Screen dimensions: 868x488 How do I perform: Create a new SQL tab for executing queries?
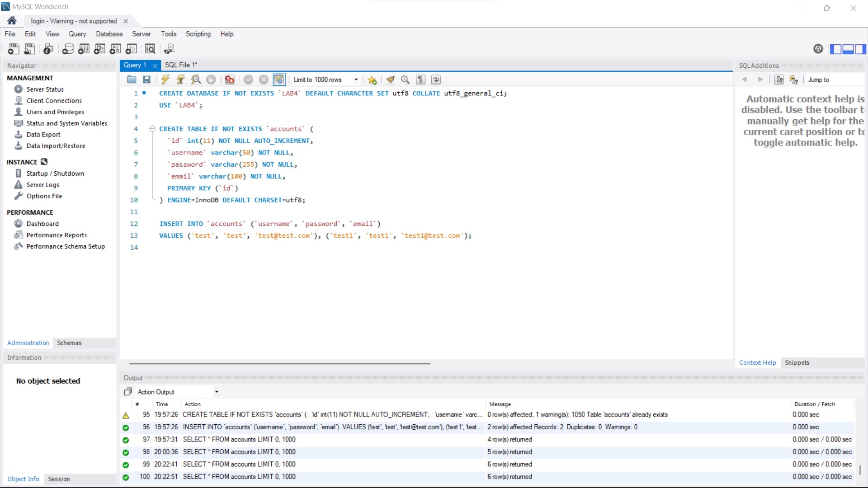13,49
